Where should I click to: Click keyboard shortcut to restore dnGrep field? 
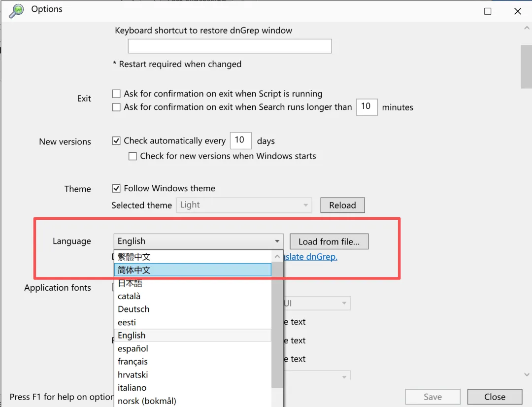230,46
